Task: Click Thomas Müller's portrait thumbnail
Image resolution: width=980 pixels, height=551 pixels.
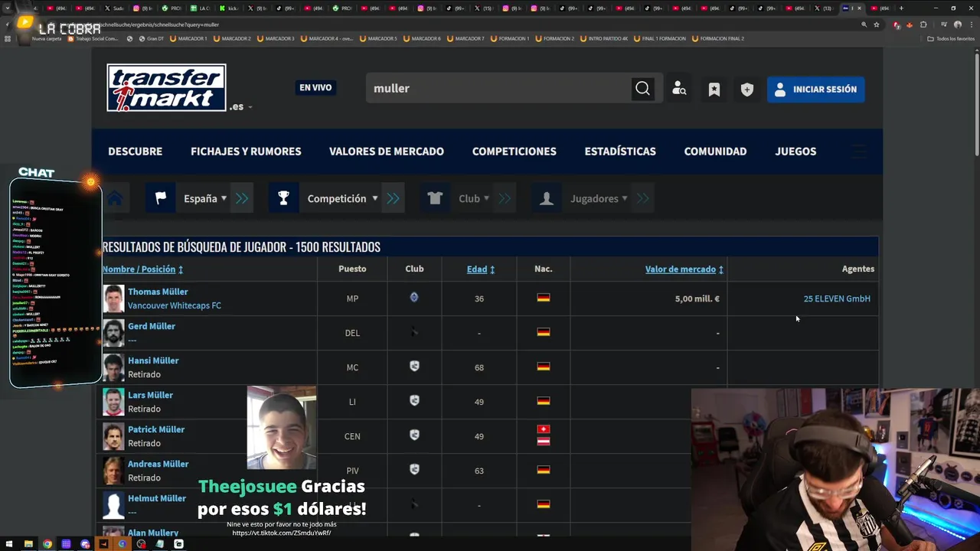Action: [x=113, y=298]
